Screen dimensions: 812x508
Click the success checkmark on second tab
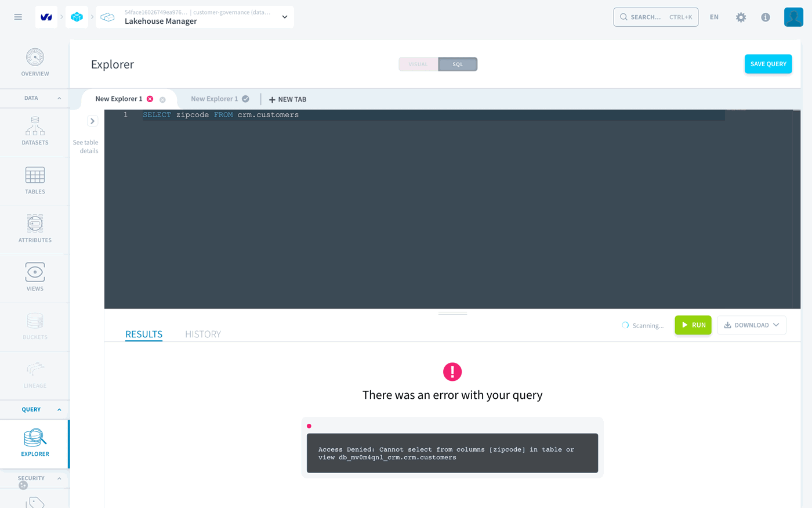[x=246, y=99]
